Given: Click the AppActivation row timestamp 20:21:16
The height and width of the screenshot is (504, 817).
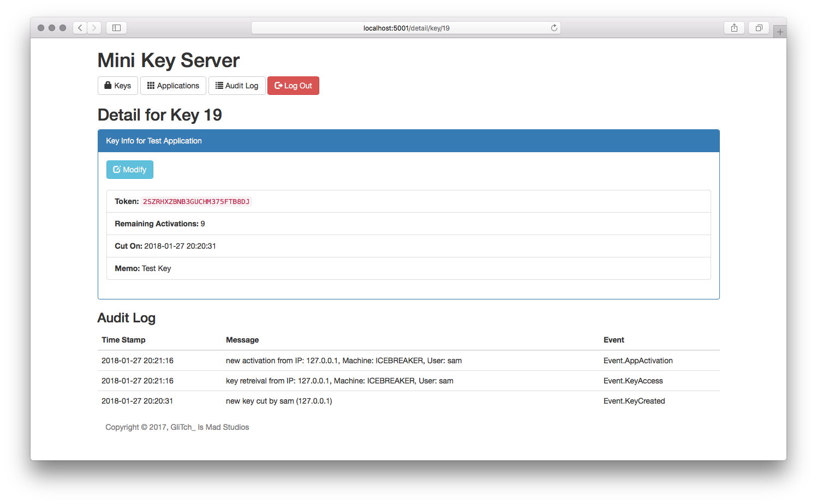Looking at the screenshot, I should (x=138, y=361).
